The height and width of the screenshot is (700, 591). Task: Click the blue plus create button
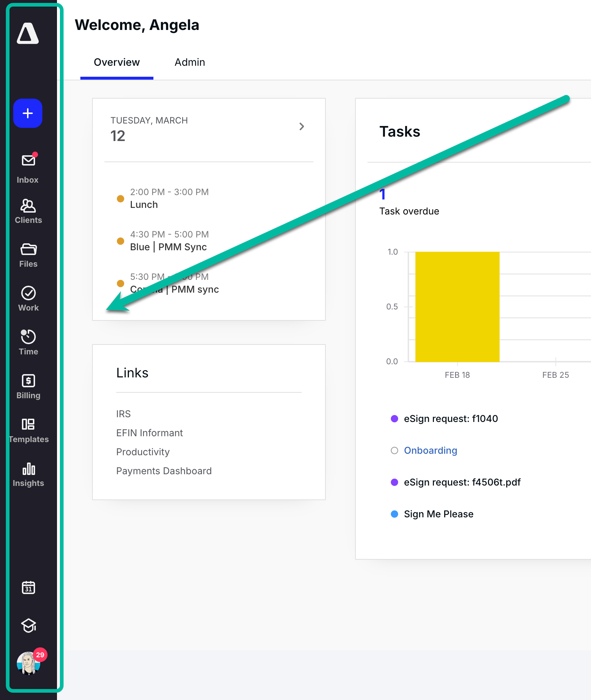28,113
